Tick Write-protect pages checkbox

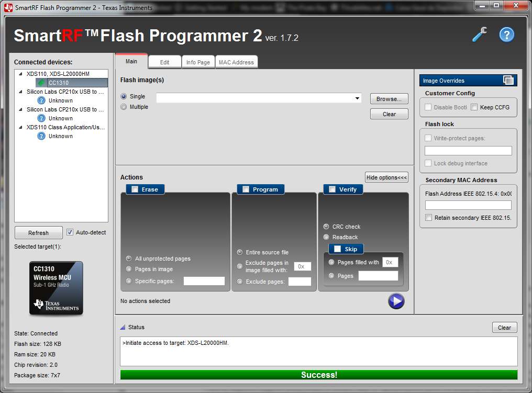(428, 138)
